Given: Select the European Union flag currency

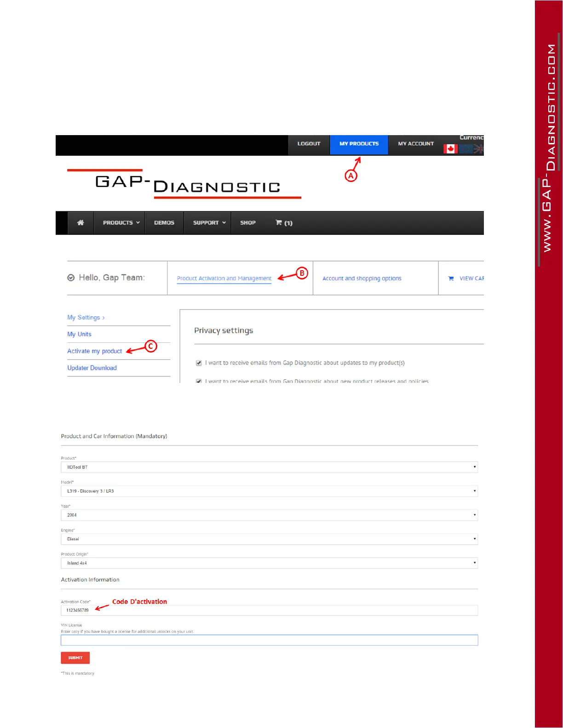Looking at the screenshot, I should (x=465, y=149).
